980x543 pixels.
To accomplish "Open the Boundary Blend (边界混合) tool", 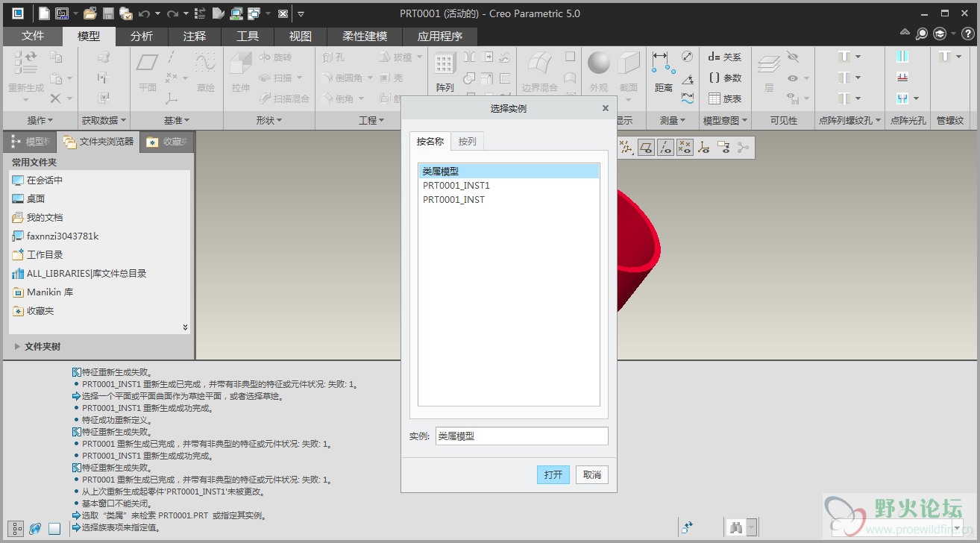I will pos(539,72).
